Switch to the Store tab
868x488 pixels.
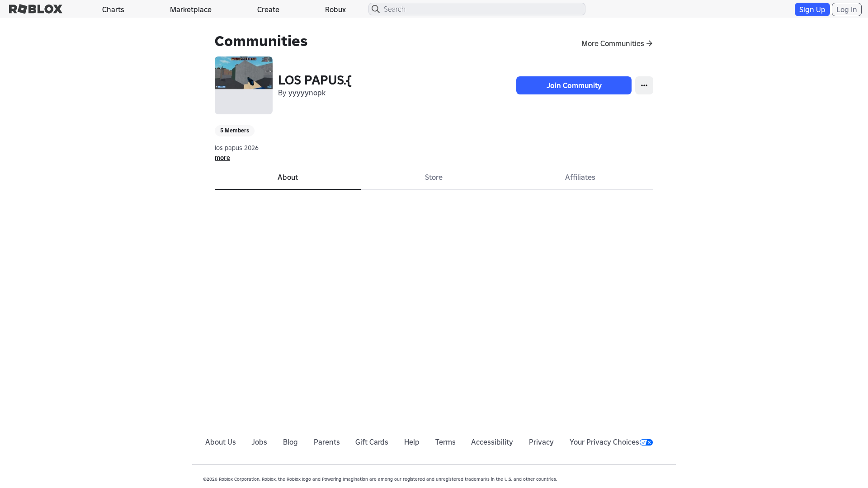tap(434, 178)
